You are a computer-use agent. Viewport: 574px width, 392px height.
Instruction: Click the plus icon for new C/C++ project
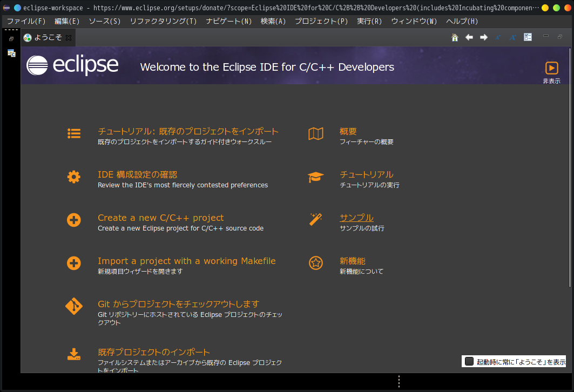tap(74, 220)
